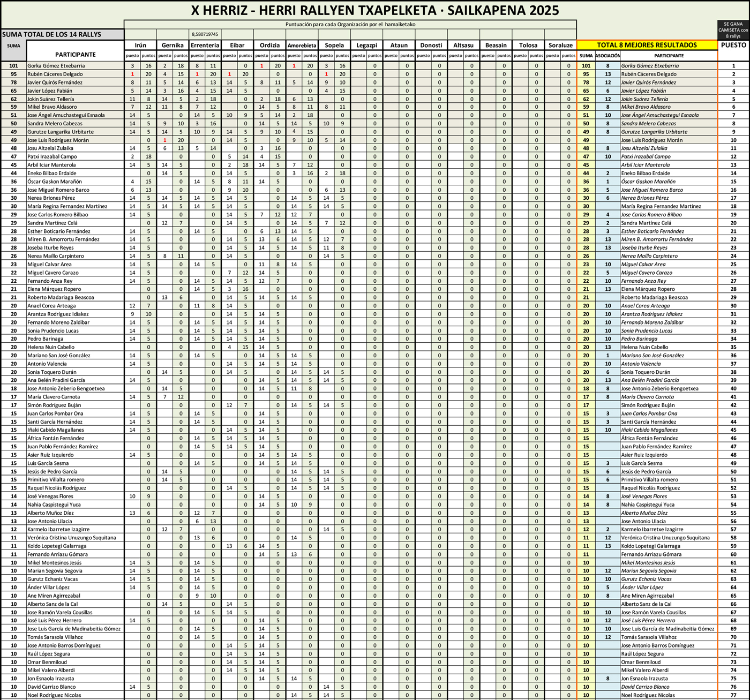Click the Gernika rally column header
The image size is (750, 700).
coord(172,45)
